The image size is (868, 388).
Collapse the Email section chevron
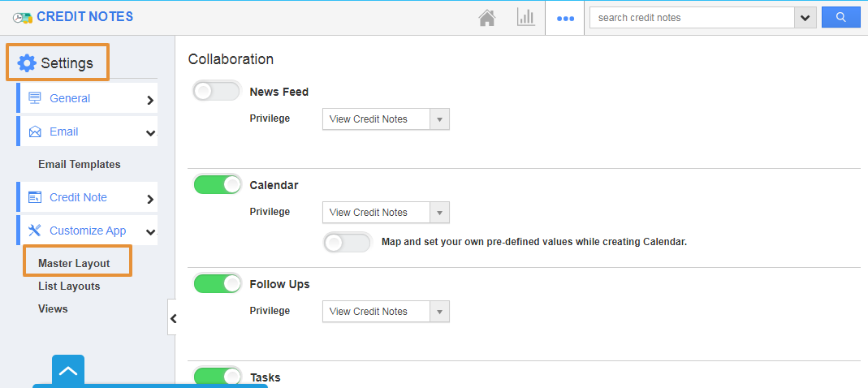click(150, 133)
